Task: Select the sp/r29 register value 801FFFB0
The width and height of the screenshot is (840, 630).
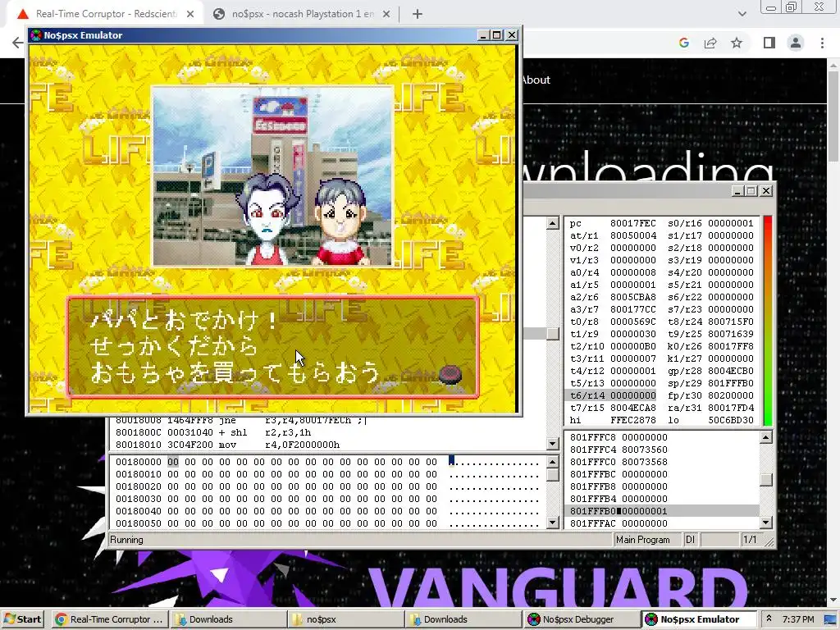Action: 730,383
